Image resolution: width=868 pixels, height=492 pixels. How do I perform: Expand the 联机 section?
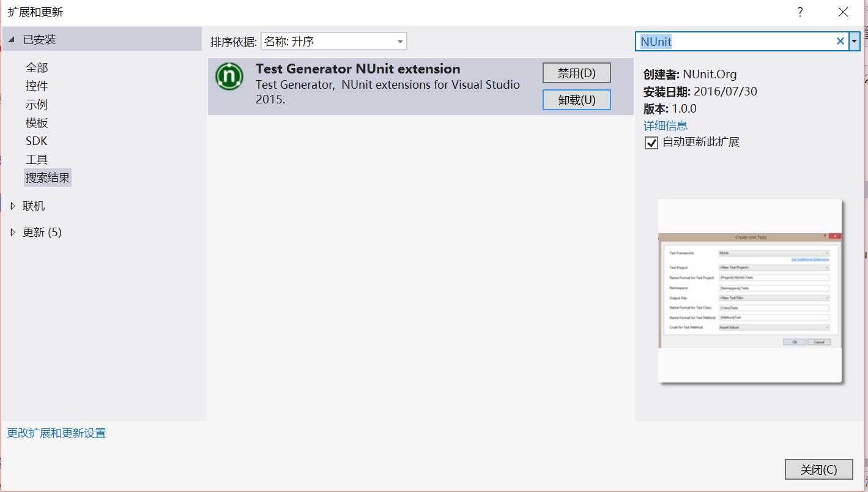tap(13, 206)
